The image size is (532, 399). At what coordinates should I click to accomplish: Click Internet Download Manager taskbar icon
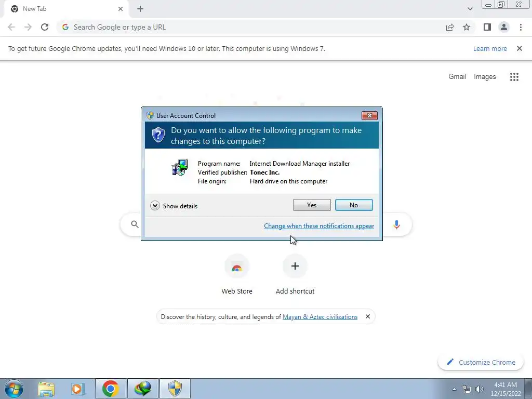click(x=142, y=389)
